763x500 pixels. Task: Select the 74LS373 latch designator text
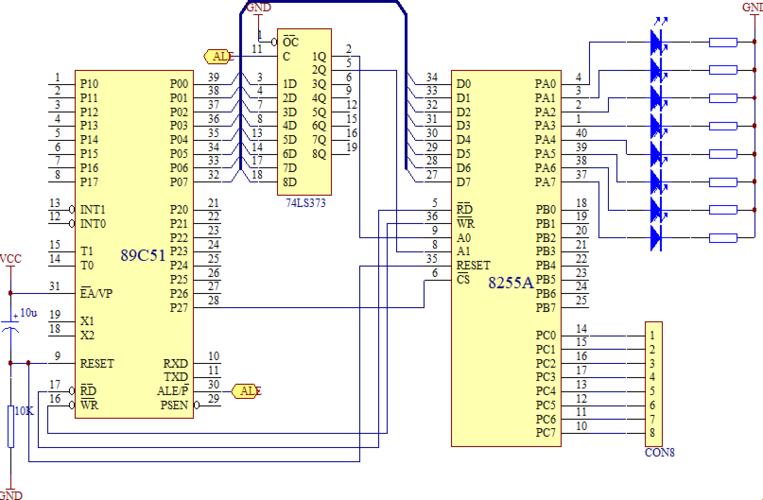point(305,203)
